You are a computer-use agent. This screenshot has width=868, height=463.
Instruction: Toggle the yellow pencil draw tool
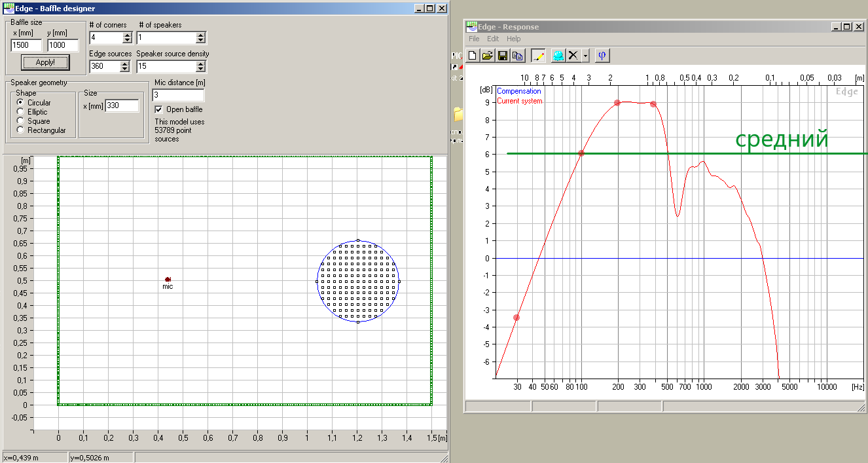pyautogui.click(x=538, y=56)
